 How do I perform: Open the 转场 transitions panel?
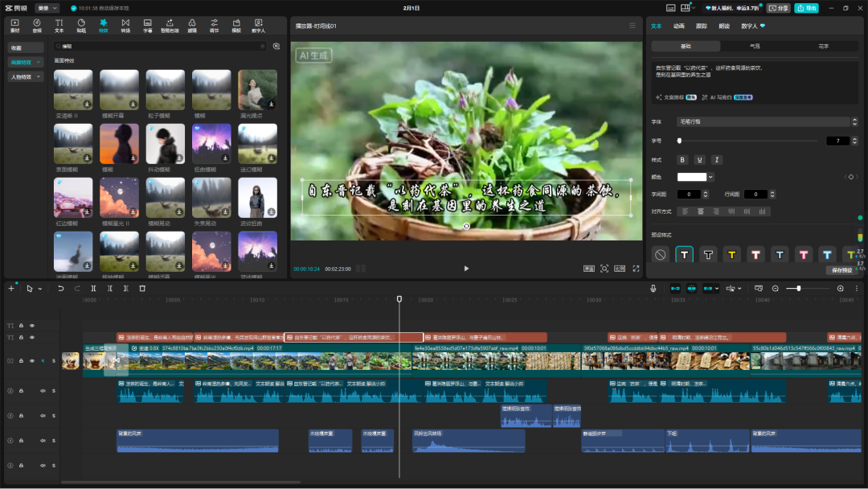(x=125, y=25)
